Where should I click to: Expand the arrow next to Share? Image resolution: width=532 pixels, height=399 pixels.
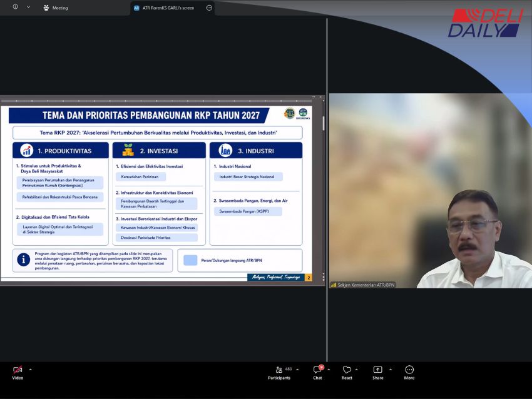pyautogui.click(x=391, y=370)
